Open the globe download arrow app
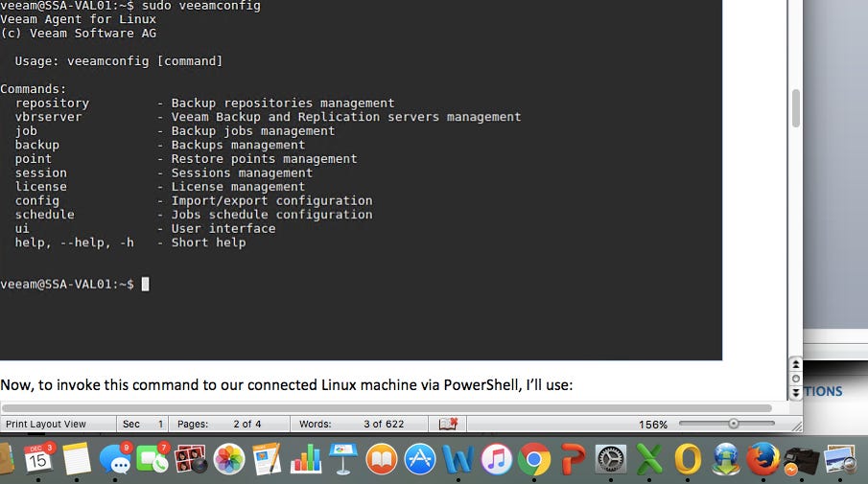Screen dimensions: 868x484 (x=725, y=459)
